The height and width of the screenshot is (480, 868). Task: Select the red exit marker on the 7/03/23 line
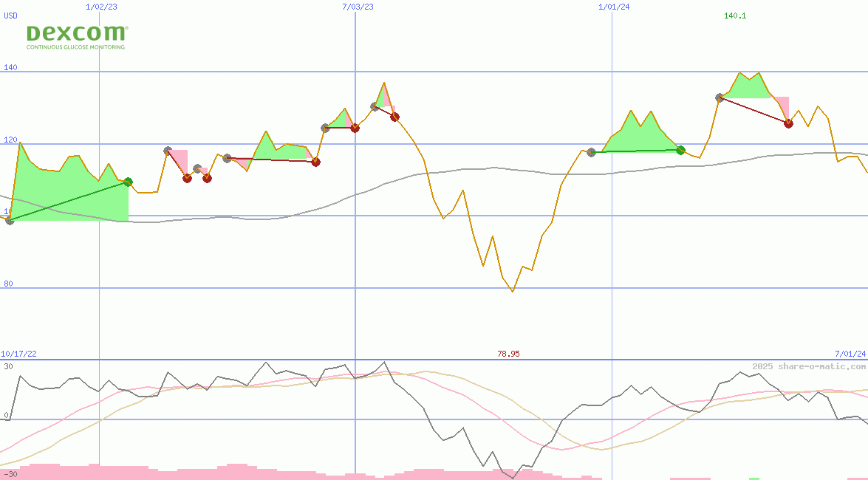(355, 128)
